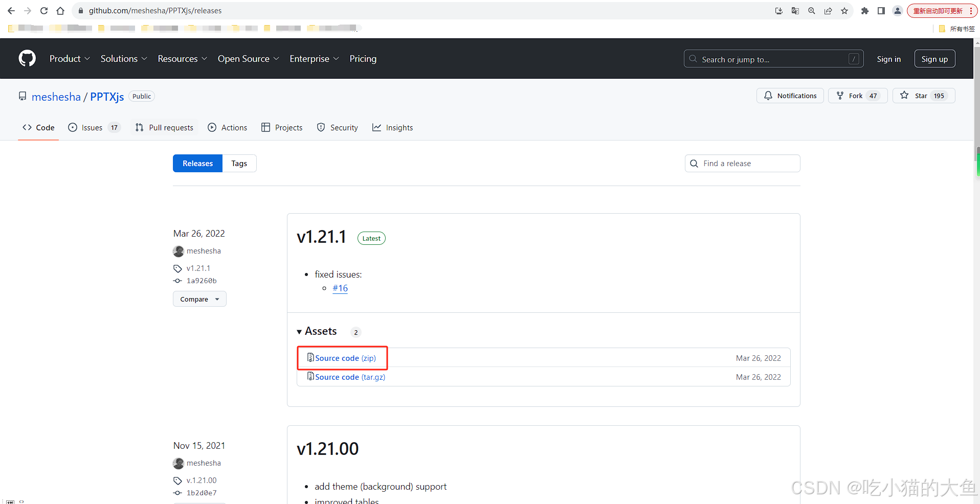Open the Resources dropdown menu
Viewport: 980px width, 504px height.
183,59
